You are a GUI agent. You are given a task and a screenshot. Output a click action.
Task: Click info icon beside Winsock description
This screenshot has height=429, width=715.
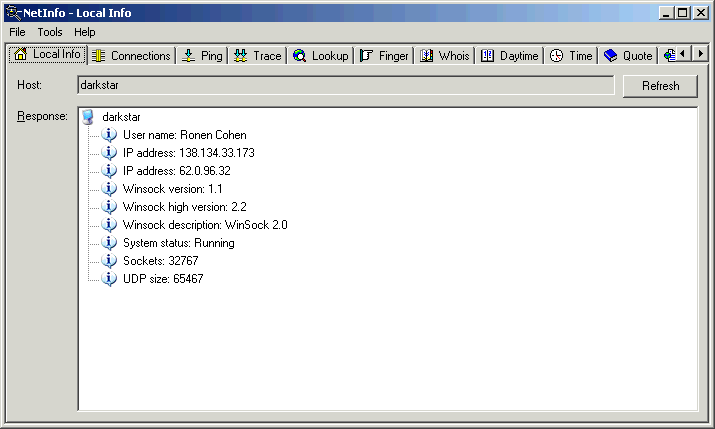click(x=109, y=224)
